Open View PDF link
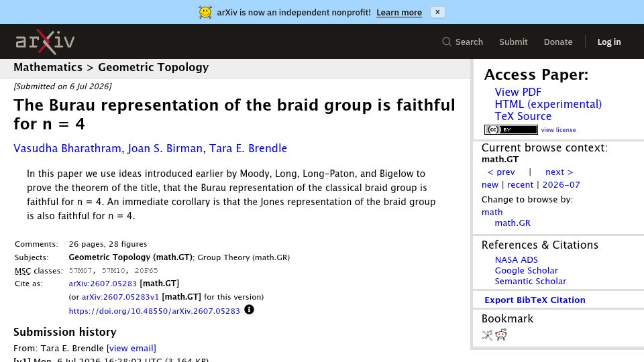The height and width of the screenshot is (362, 644). [518, 92]
